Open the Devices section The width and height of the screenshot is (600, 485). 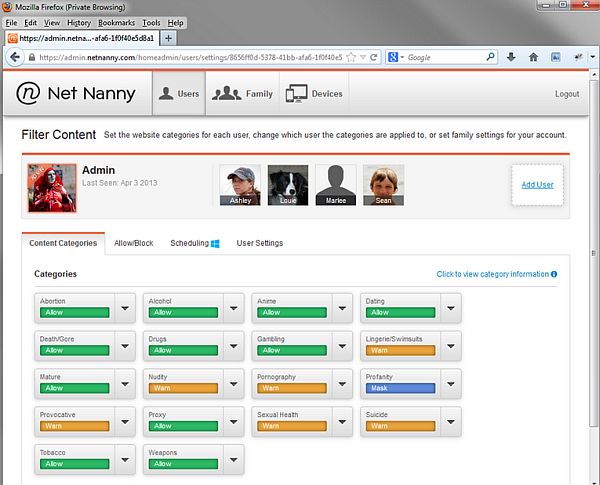(314, 93)
